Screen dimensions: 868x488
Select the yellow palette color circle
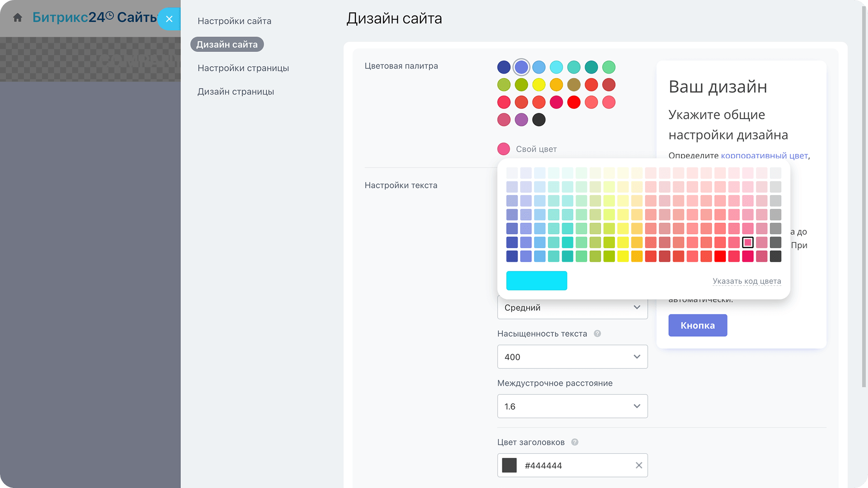pos(539,85)
